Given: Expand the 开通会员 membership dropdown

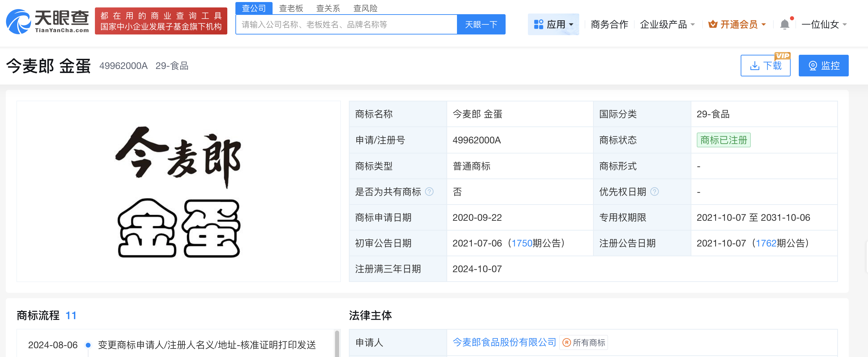Looking at the screenshot, I should [x=737, y=24].
